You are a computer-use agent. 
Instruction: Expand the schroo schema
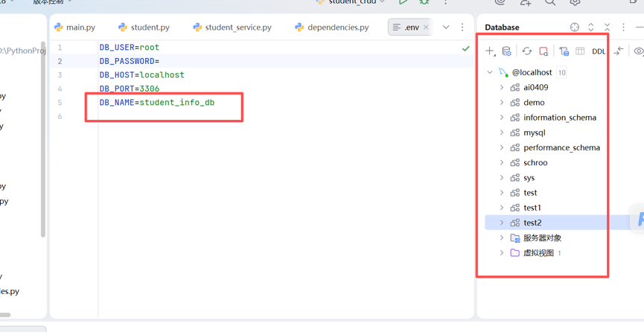(502, 162)
